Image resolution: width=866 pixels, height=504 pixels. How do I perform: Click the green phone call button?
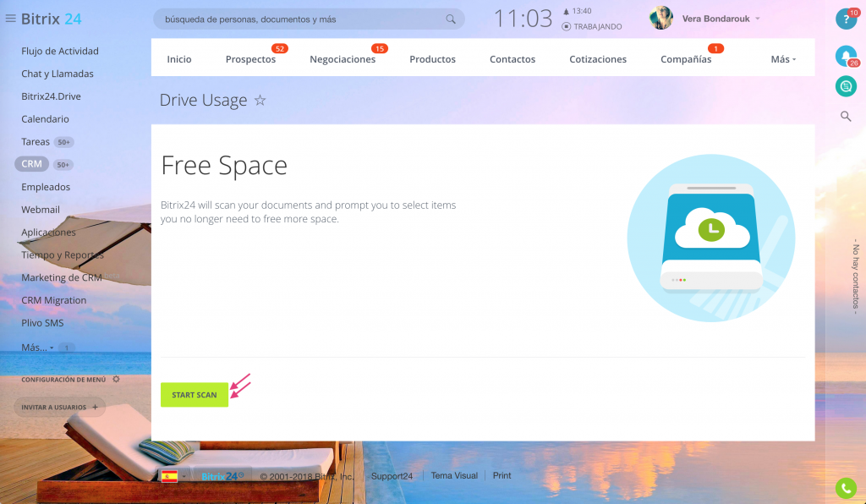click(x=846, y=489)
